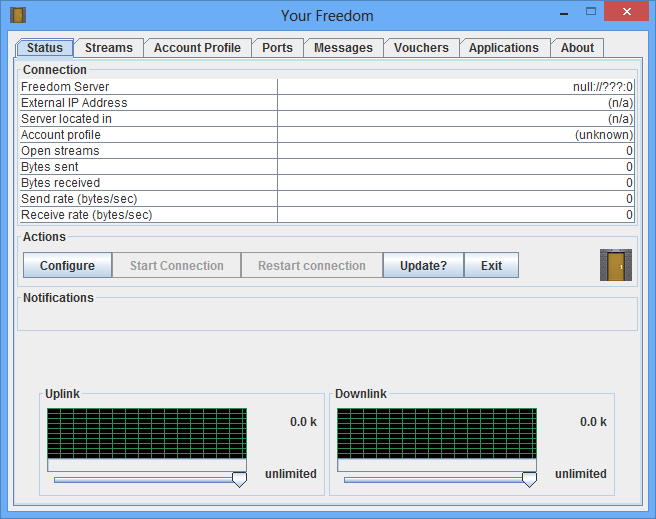
Task: Go to the Messages tab
Action: pyautogui.click(x=343, y=48)
